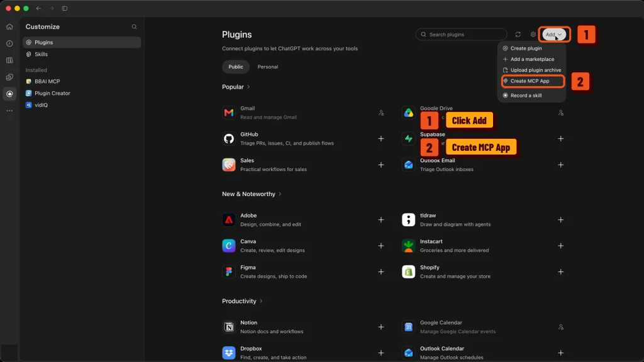
Task: Click the Instacart plugin icon
Action: (x=408, y=246)
